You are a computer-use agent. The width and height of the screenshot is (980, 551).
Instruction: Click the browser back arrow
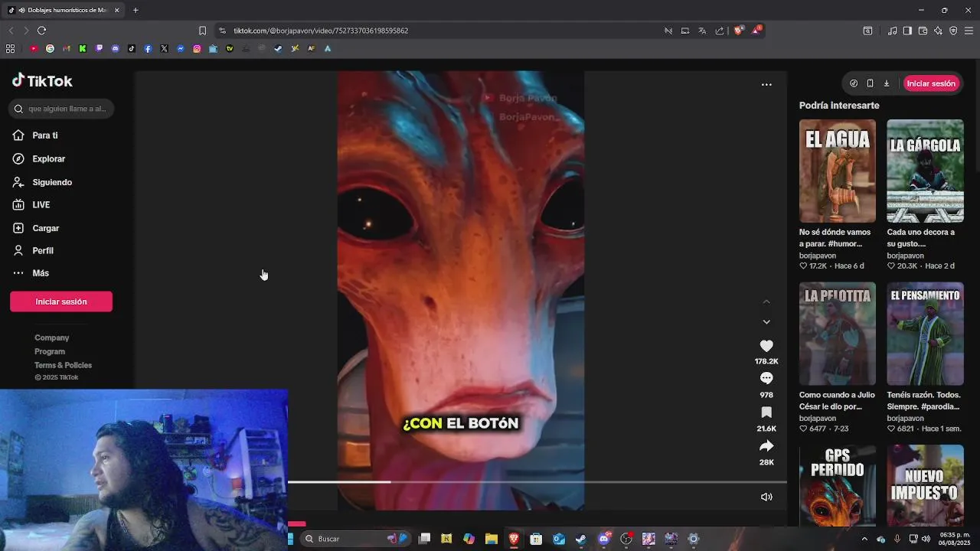click(11, 31)
